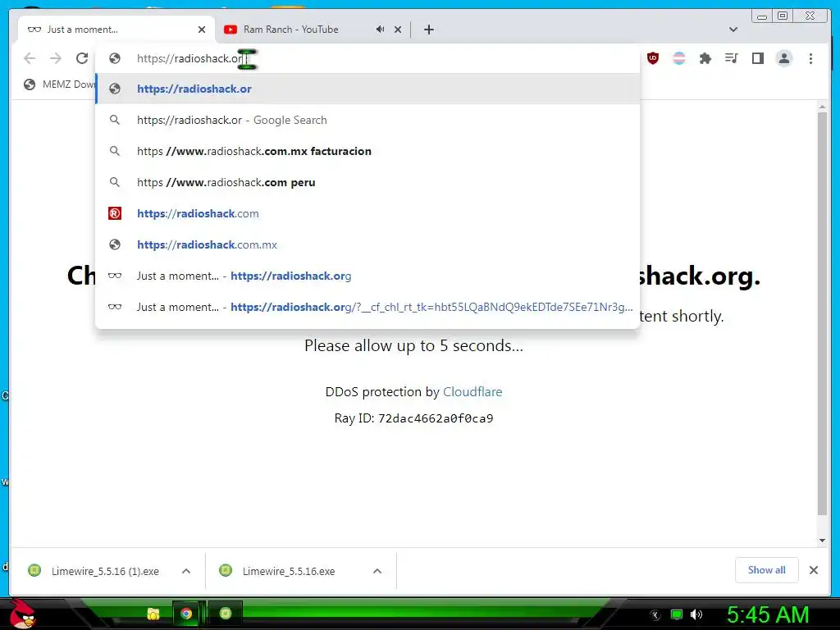
Task: Open the file explorer taskbar icon
Action: coord(153,614)
